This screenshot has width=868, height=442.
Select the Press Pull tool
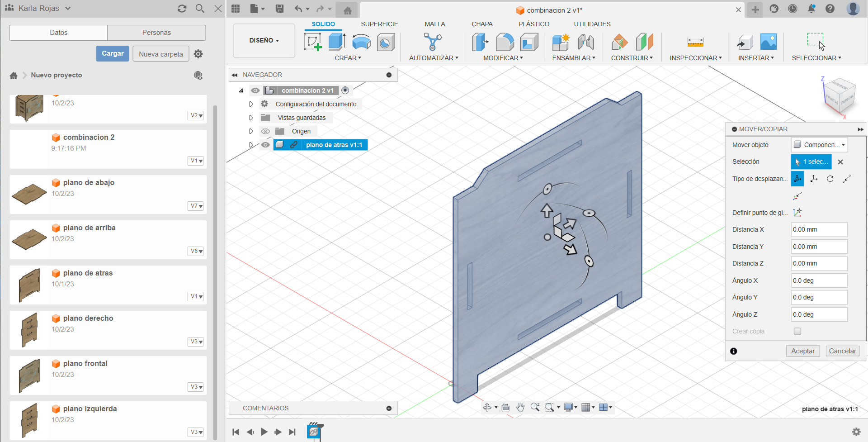click(481, 42)
